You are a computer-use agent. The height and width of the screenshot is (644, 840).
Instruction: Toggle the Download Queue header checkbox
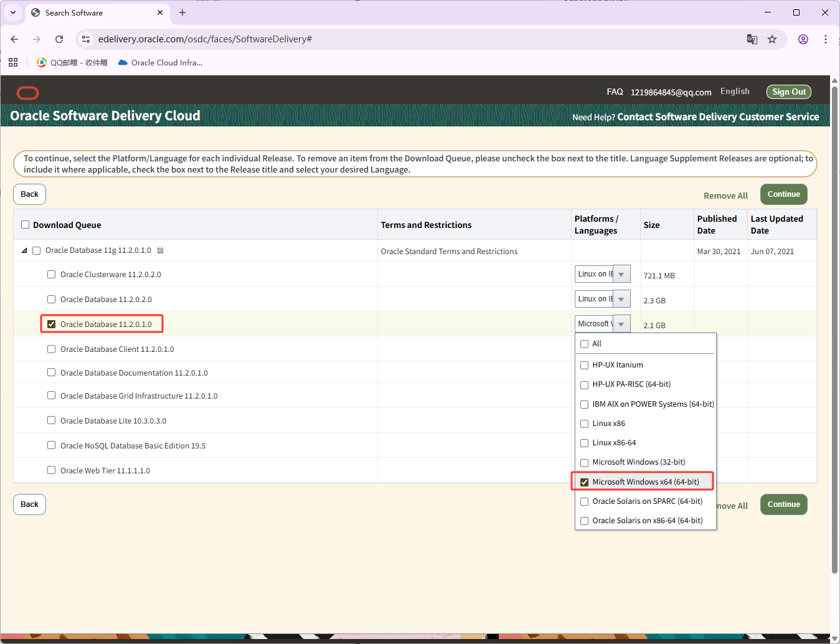point(26,225)
